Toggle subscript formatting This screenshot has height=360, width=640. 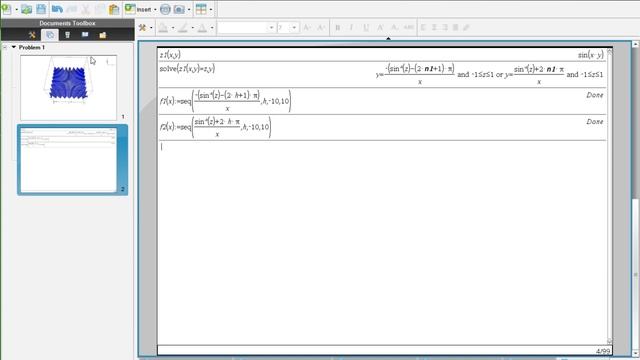[394, 28]
